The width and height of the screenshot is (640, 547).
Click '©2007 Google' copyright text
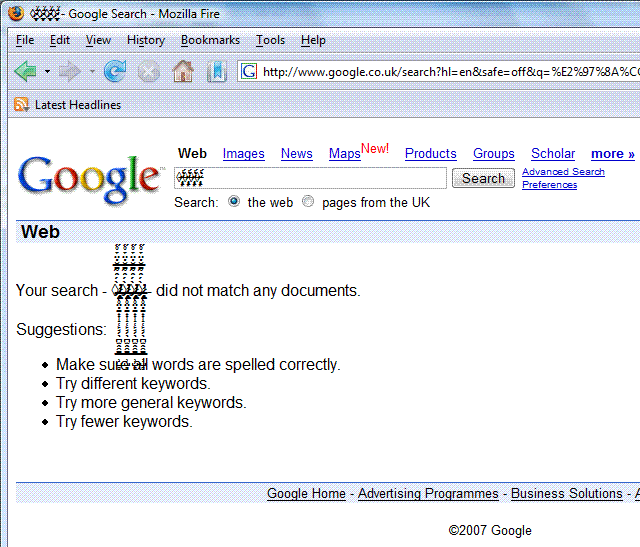[490, 530]
